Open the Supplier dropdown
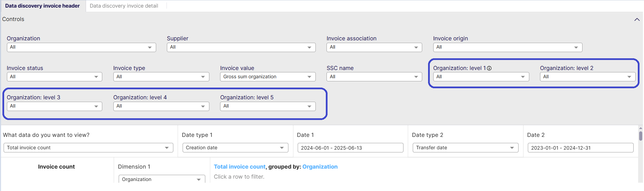 pyautogui.click(x=241, y=47)
